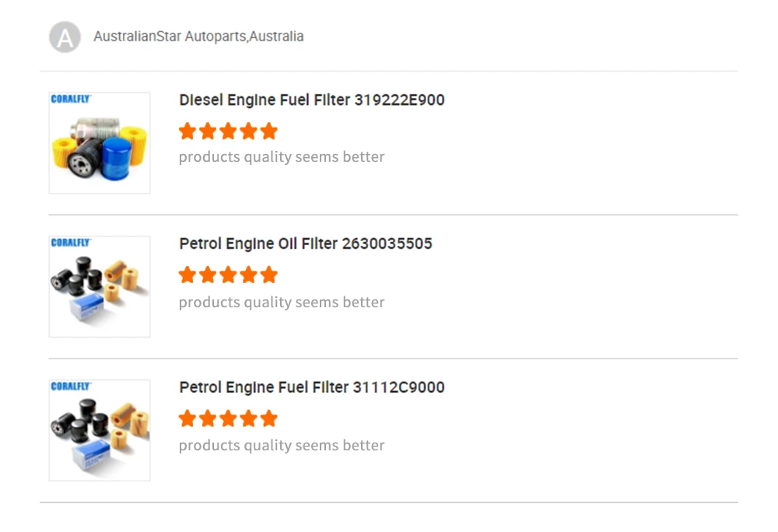Click third star of Diesel Fuel Filter rating
The image size is (778, 532).
point(228,131)
